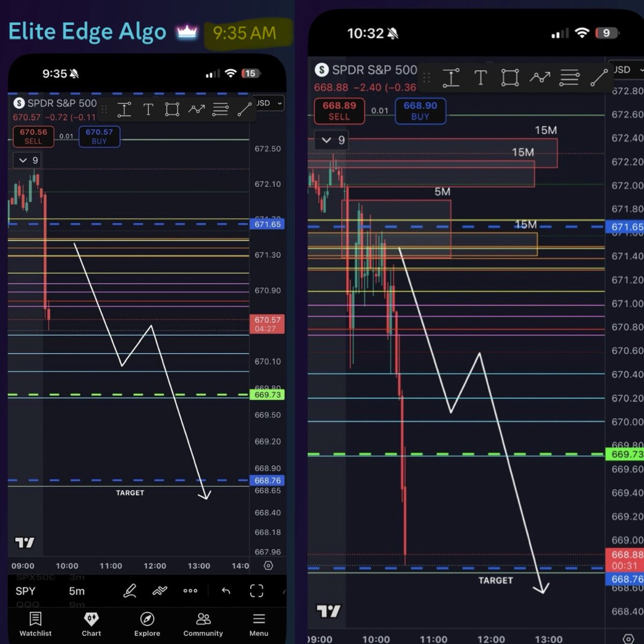Tap the SPDR S&P 500 title in 10:32 chart
644x644 pixels.
(x=374, y=70)
